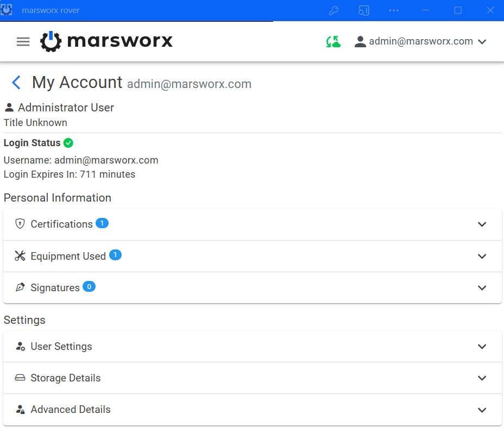Click the Login Status label
Viewport: 504px width, 445px height.
click(32, 143)
